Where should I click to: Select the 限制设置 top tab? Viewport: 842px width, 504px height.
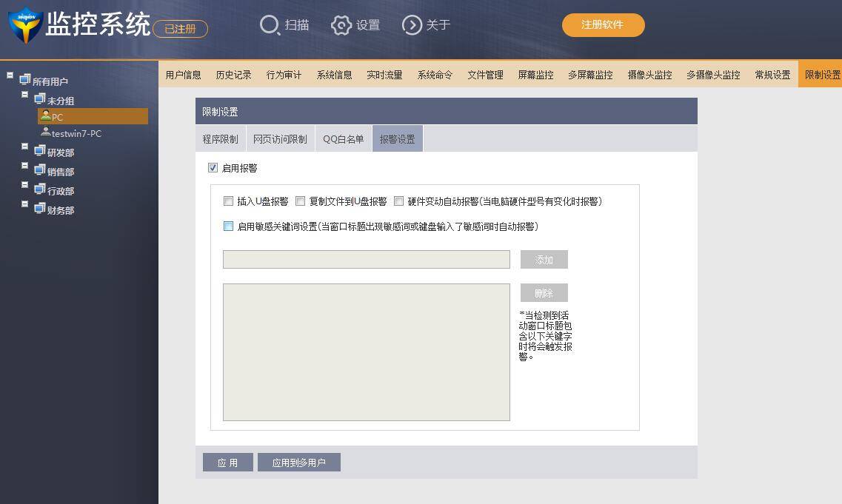821,75
